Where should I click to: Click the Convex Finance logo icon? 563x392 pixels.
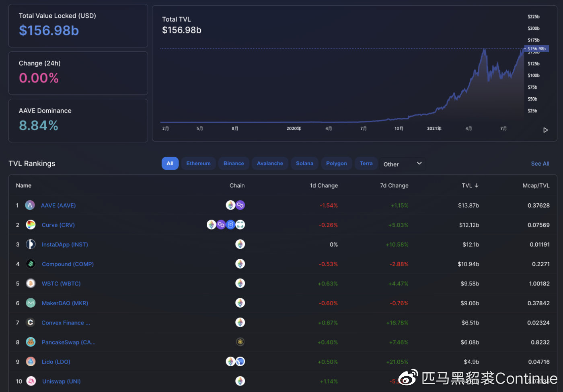click(31, 322)
